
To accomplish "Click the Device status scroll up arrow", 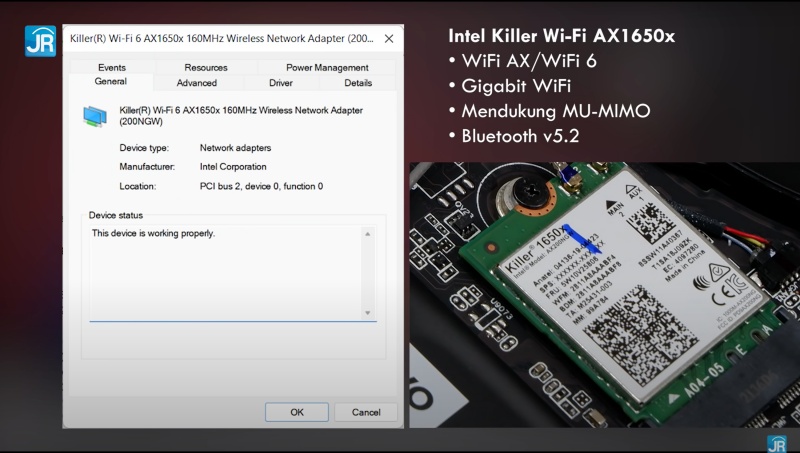I will click(367, 234).
